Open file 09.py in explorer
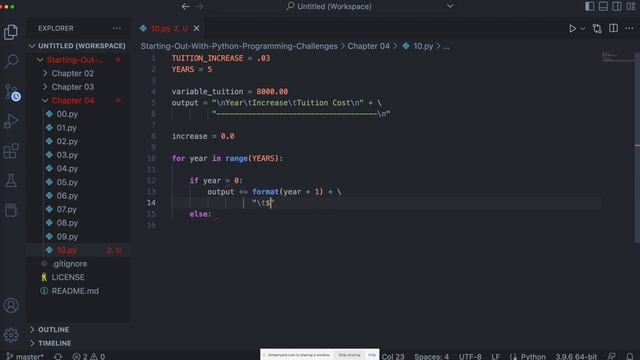 tap(67, 237)
